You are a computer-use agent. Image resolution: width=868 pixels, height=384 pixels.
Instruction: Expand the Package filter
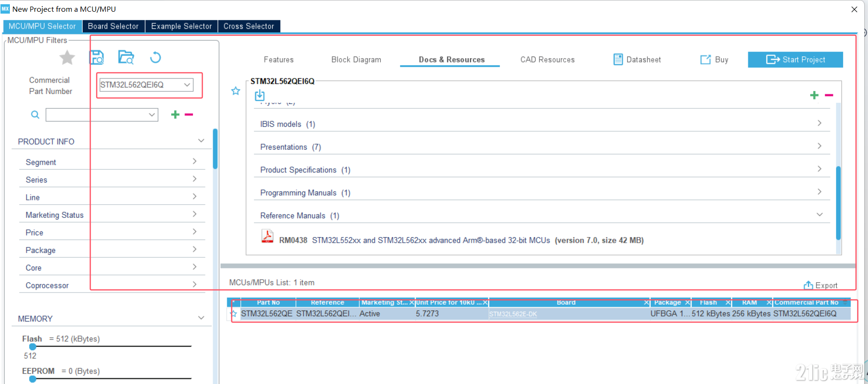pos(194,249)
